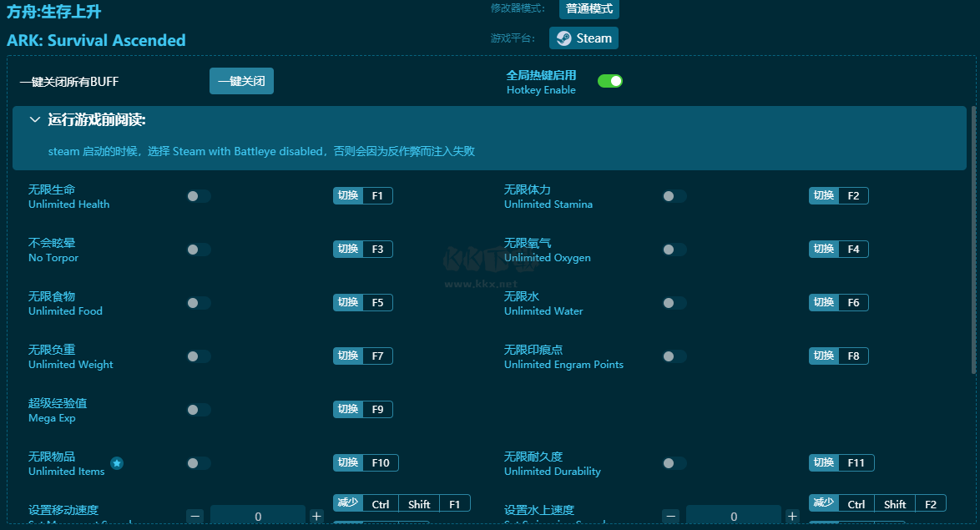Enable the Unlimited Health toggle
980x530 pixels.
(199, 196)
